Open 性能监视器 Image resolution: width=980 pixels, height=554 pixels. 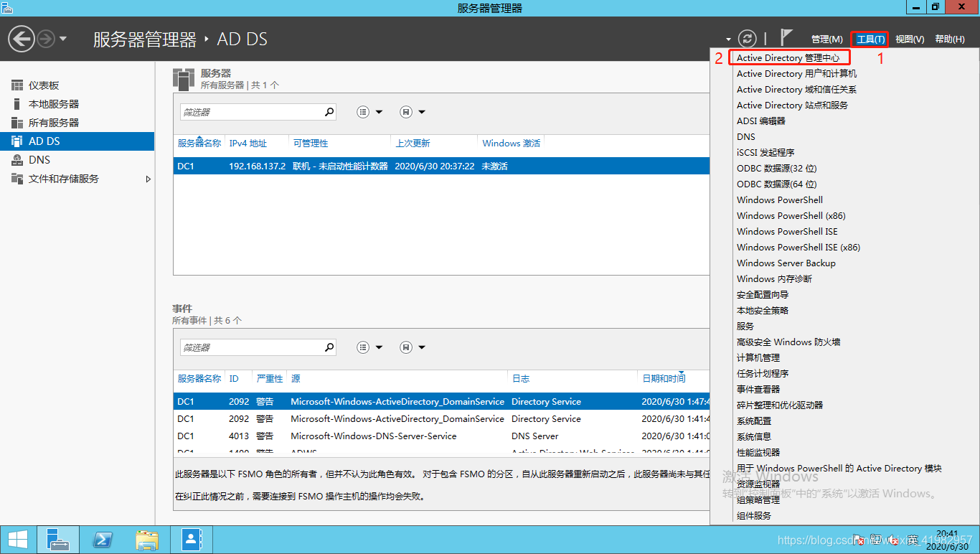pos(758,452)
